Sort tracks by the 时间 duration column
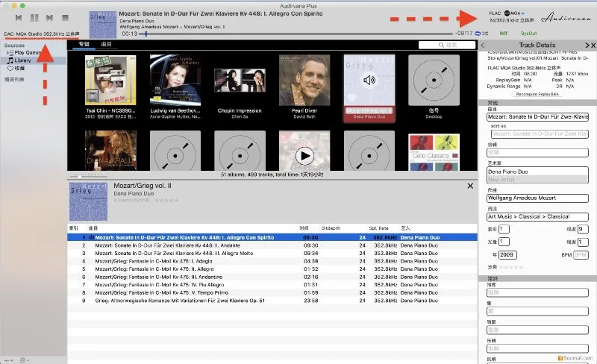This screenshot has height=364, width=597. [304, 228]
